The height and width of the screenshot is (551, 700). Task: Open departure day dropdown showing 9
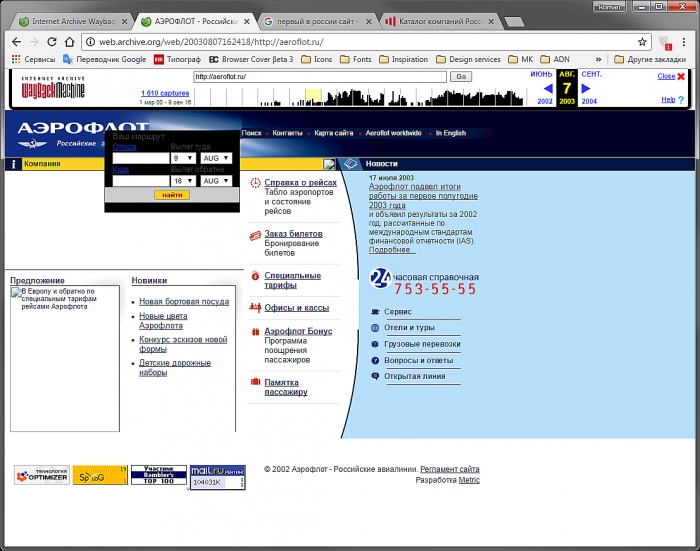pyautogui.click(x=183, y=158)
